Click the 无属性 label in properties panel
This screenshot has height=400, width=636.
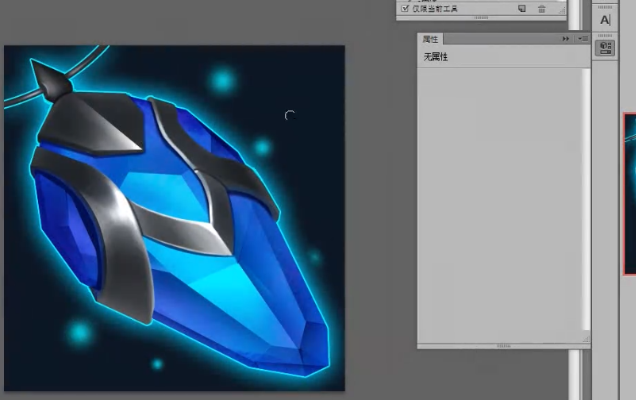436,57
